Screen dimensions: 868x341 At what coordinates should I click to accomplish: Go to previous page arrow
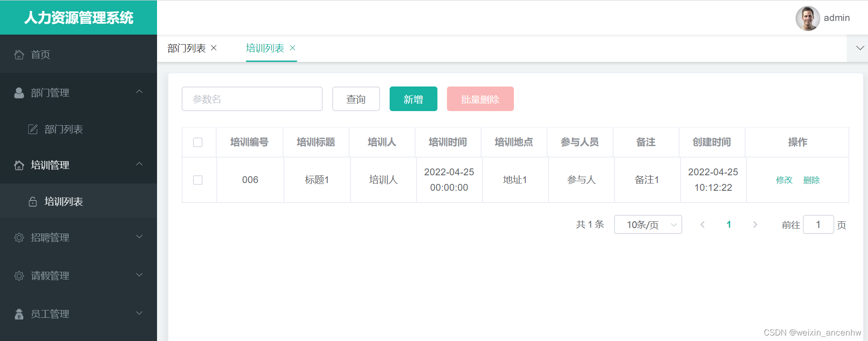(x=702, y=224)
